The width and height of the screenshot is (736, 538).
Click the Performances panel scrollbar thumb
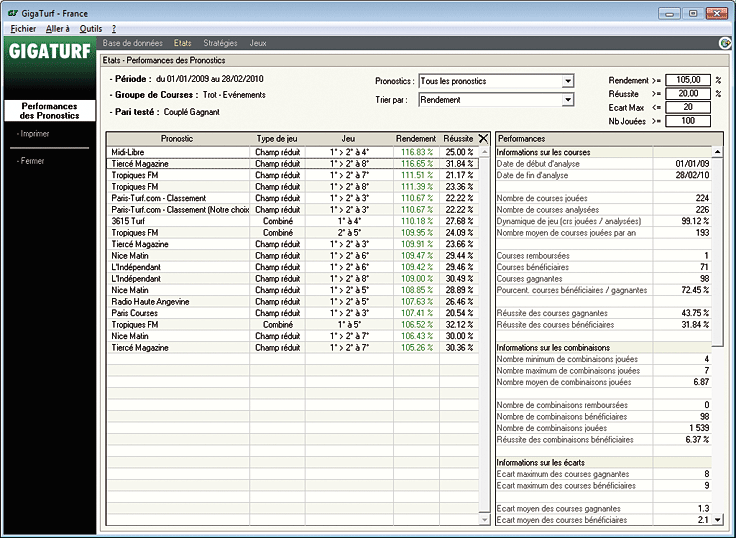(717, 252)
